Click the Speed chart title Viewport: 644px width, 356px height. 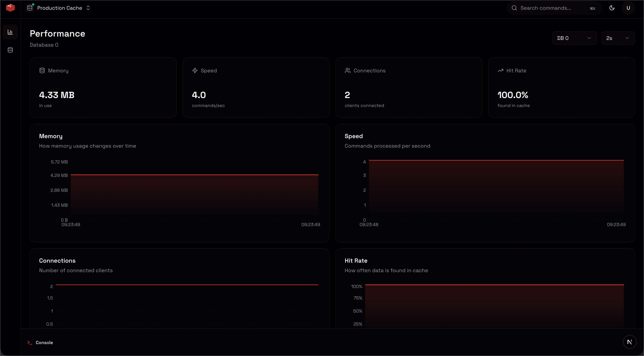pos(353,136)
